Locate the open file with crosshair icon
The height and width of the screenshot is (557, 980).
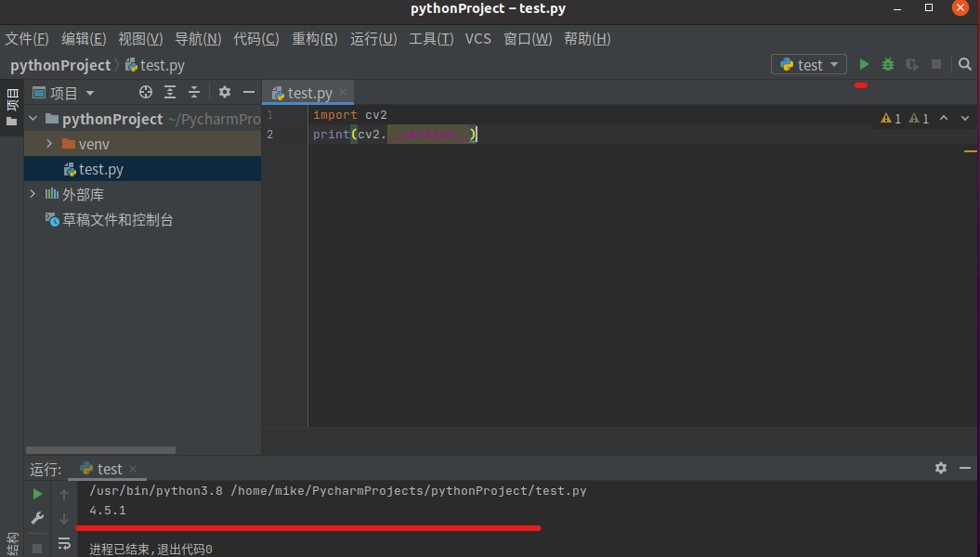[x=146, y=93]
